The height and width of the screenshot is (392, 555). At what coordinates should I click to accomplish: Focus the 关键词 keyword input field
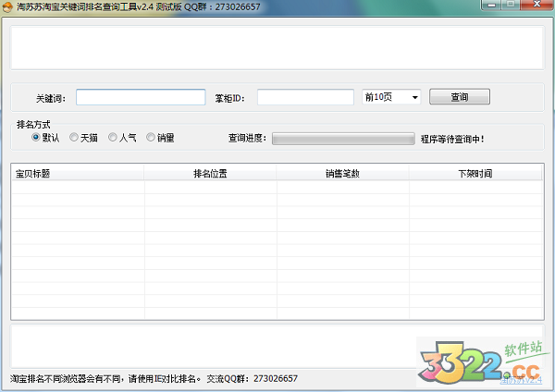tap(141, 97)
